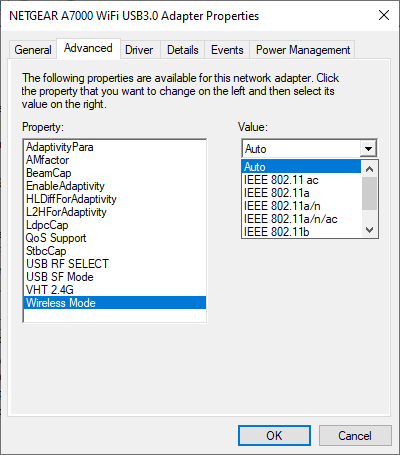This screenshot has height=455, width=400.
Task: Select the Wireless Mode property
Action: click(115, 303)
